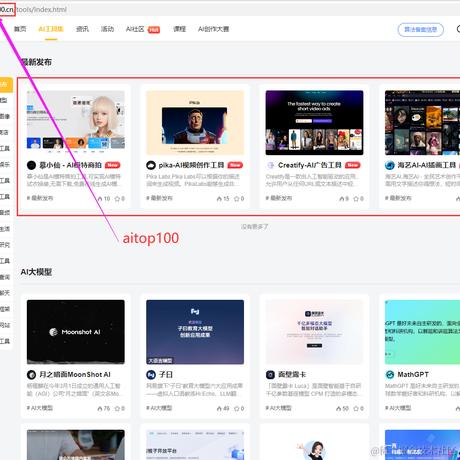The width and height of the screenshot is (460, 460).
Task: Click the MathGPT teal logo icon
Action: click(x=390, y=375)
